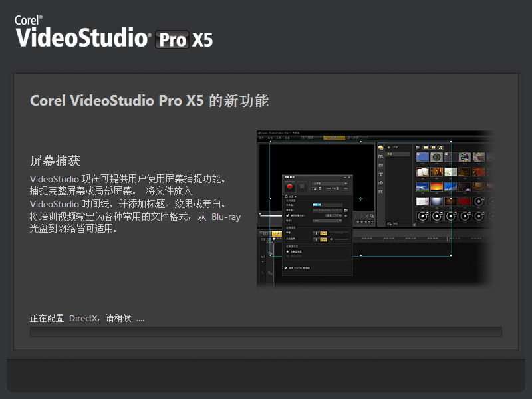Screen dimensions: 532x399
Task: Click the Add button atop library panel
Action: coord(394,147)
